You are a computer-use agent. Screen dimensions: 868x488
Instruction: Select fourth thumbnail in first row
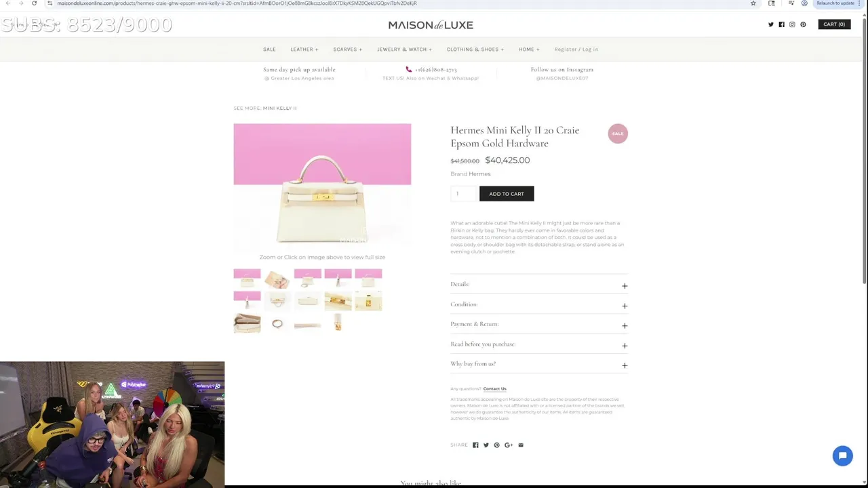pos(338,279)
